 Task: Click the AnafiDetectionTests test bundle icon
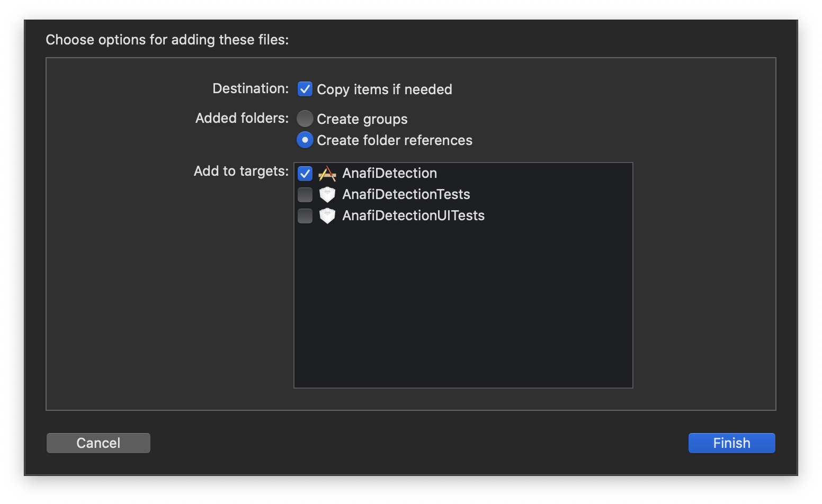pos(327,194)
